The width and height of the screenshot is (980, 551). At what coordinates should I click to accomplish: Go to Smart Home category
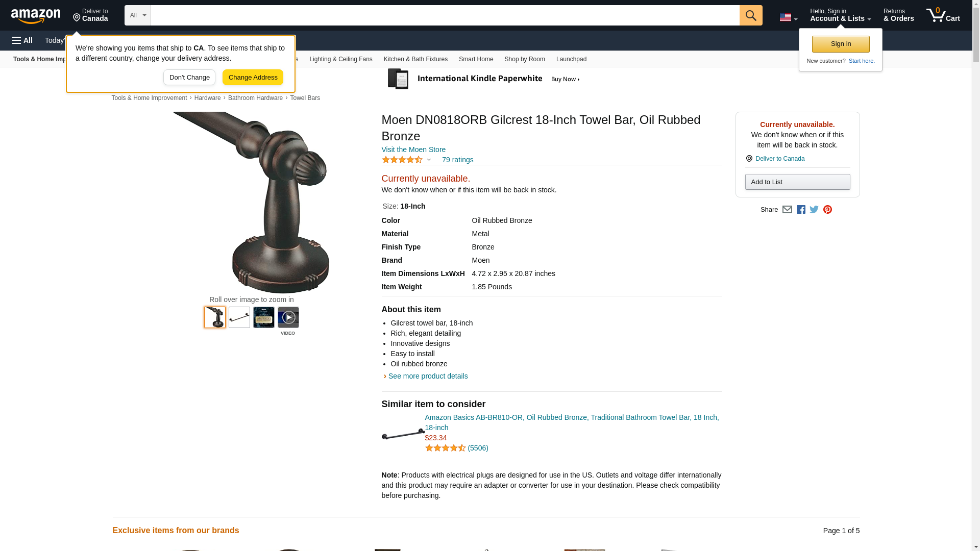coord(476,59)
